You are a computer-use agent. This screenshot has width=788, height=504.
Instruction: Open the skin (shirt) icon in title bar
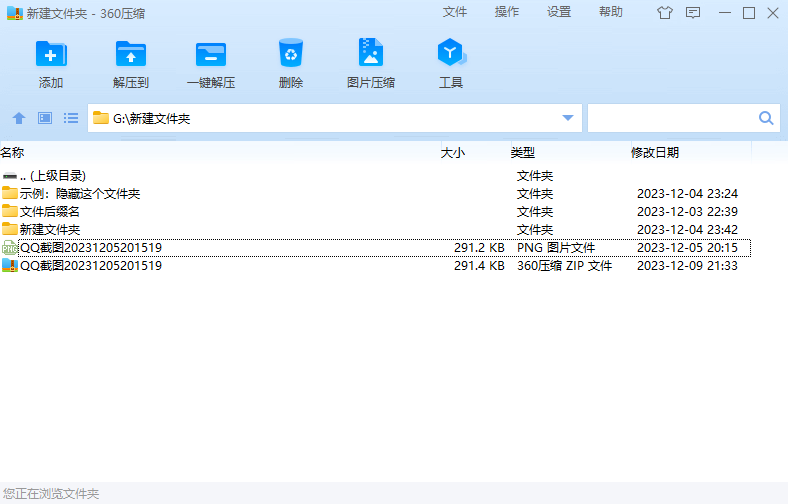pyautogui.click(x=664, y=13)
